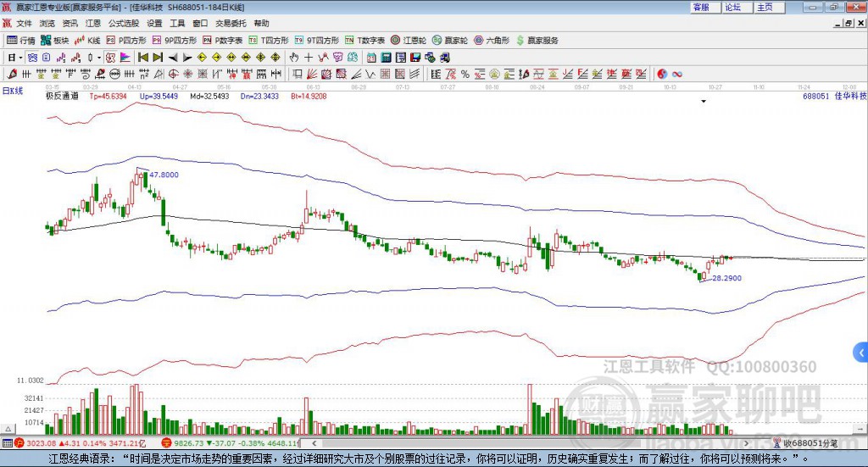
Task: Click the Dn=23.3433 indicator value
Action: [x=259, y=96]
